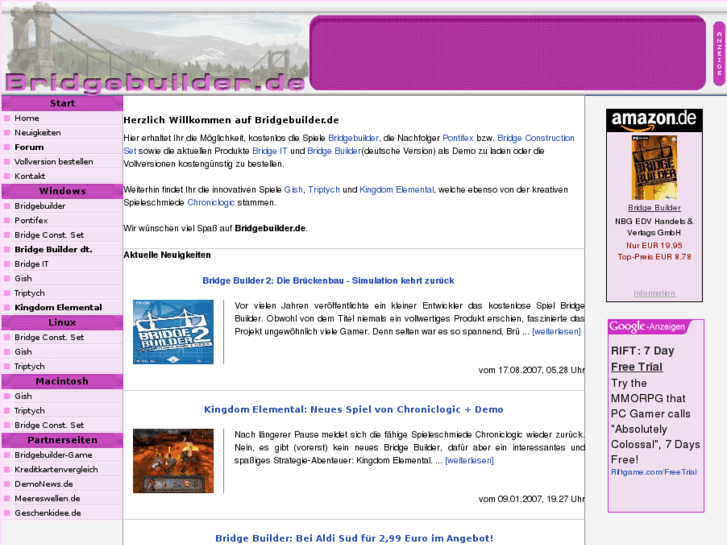Follow the Pontifex link in welcome text
This screenshot has width=727, height=545.
458,138
